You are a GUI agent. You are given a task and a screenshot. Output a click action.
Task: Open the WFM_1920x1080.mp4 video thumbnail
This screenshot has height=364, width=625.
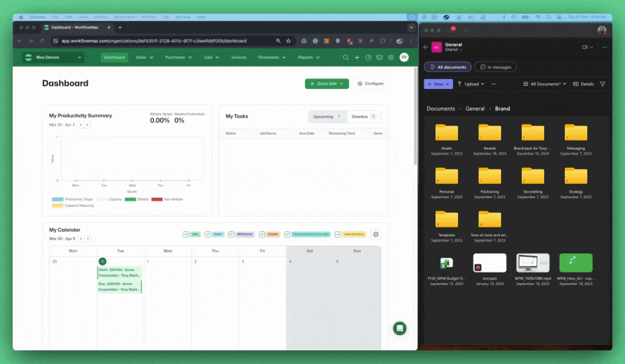[x=532, y=263]
